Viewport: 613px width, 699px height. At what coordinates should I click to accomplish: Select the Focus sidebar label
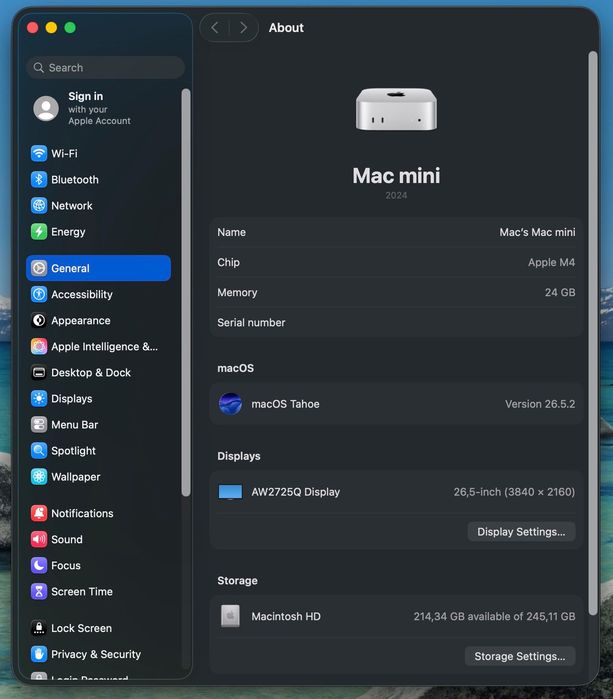[x=66, y=565]
